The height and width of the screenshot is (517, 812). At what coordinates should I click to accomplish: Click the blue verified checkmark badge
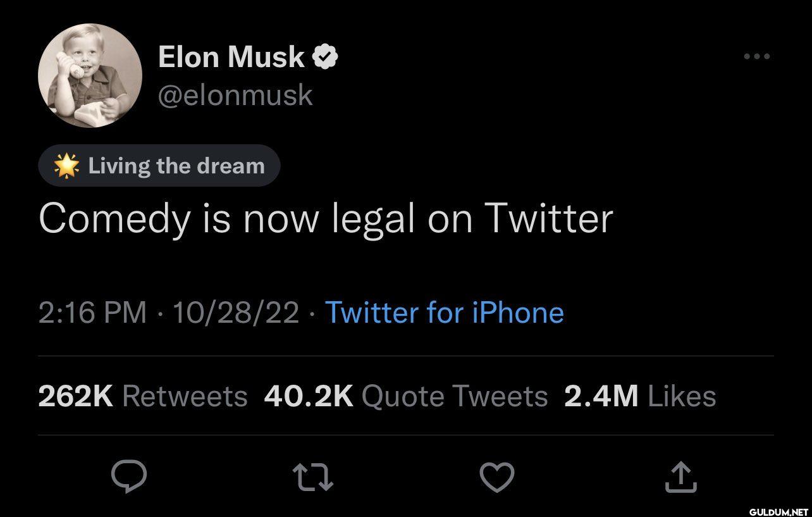coord(326,58)
